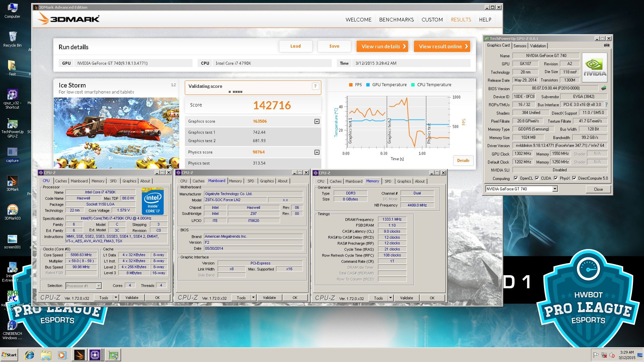Switch to GPU-Z taskbar button
The height and width of the screenshot is (362, 644).
click(x=113, y=355)
